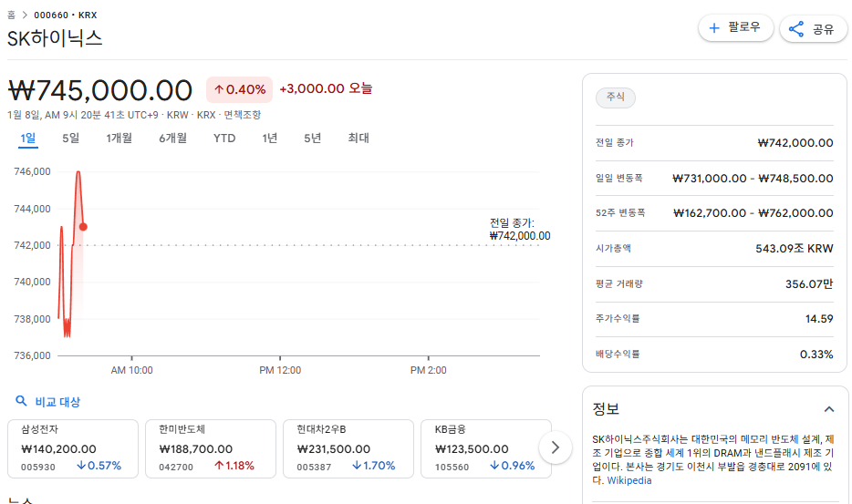
Task: Click the 전일 종가 chart annotation
Action: [519, 230]
